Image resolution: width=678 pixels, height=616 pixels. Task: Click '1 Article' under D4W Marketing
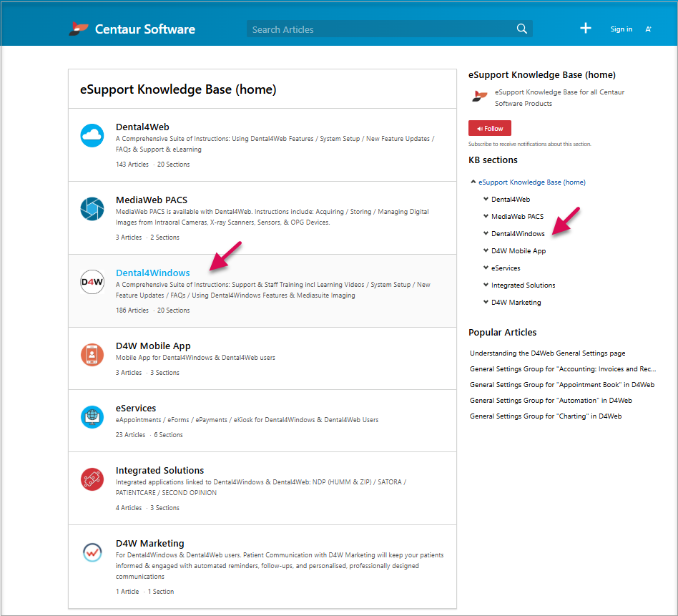click(x=127, y=592)
